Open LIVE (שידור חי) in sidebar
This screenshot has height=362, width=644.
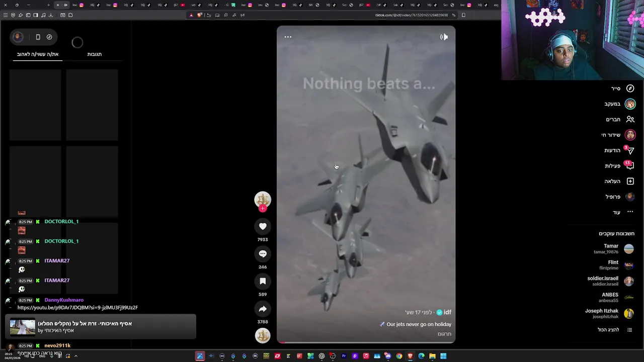click(x=618, y=135)
